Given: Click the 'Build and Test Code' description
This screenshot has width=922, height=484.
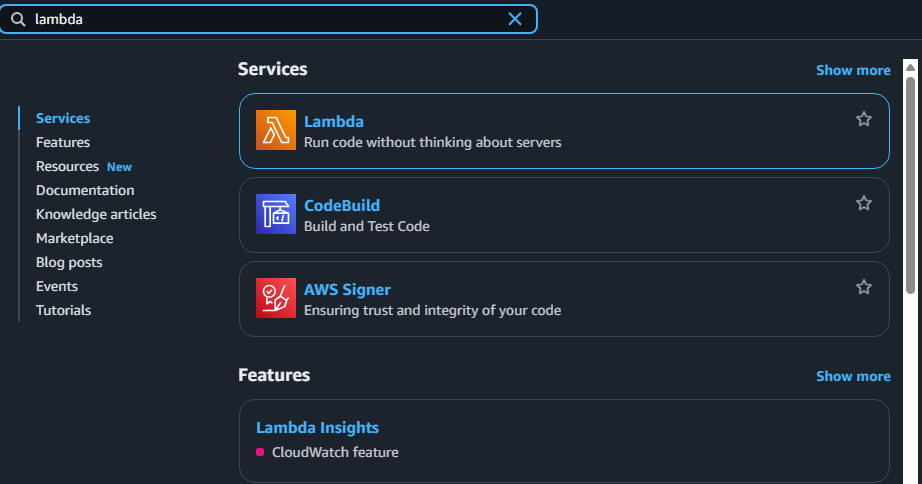Looking at the screenshot, I should tap(367, 226).
